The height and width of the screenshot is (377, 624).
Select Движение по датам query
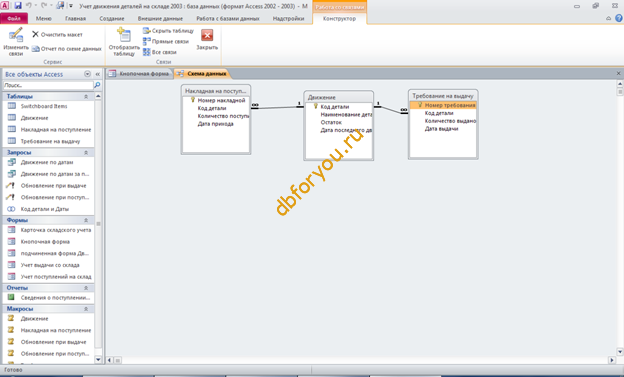click(48, 162)
